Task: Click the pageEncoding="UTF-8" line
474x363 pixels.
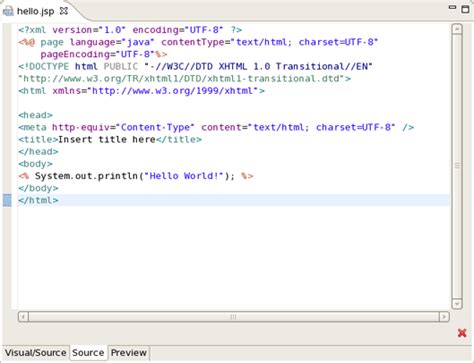Action: point(104,54)
